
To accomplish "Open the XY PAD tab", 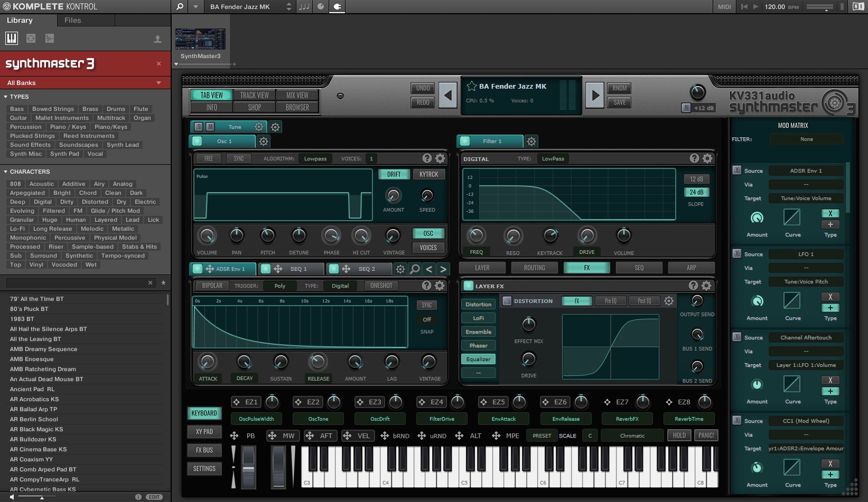I will 204,432.
